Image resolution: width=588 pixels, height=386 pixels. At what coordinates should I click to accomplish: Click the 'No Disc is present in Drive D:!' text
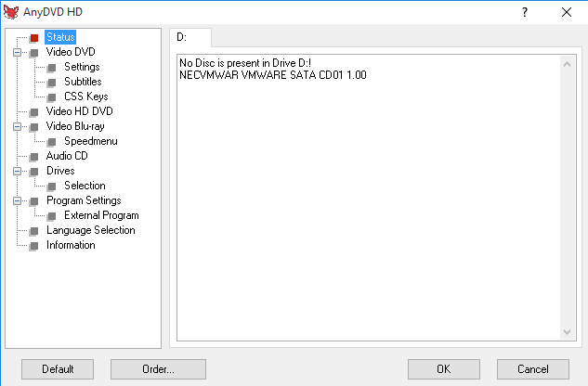[245, 63]
